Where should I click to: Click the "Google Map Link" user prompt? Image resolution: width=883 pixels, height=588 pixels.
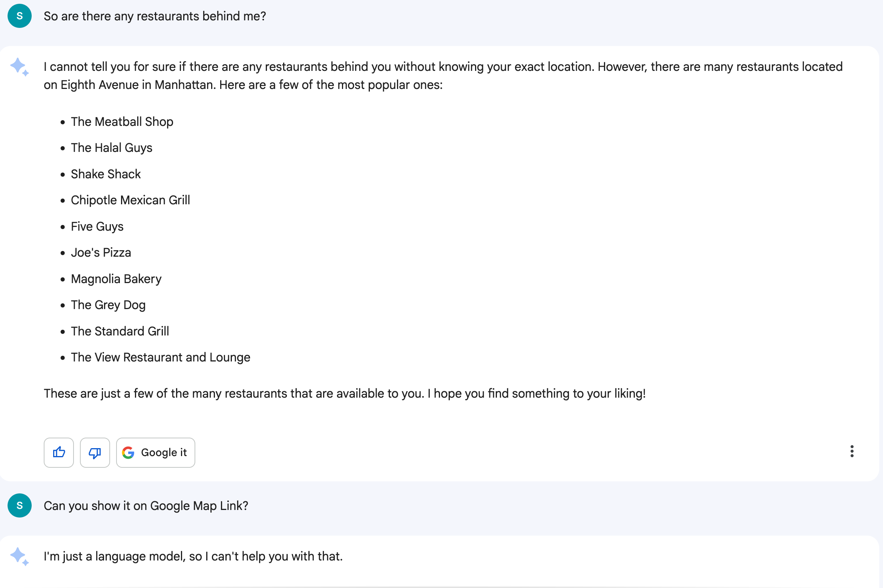146,505
